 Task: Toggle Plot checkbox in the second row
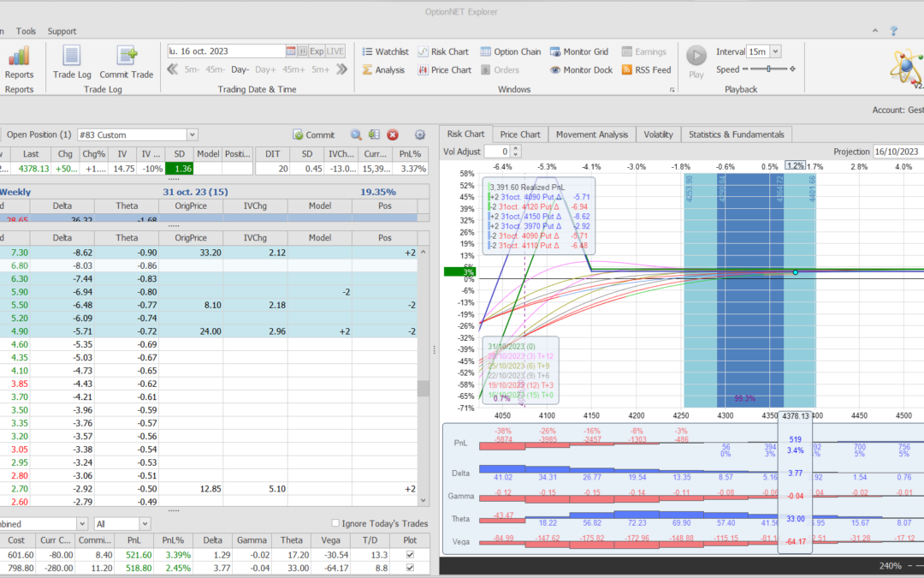click(x=409, y=567)
